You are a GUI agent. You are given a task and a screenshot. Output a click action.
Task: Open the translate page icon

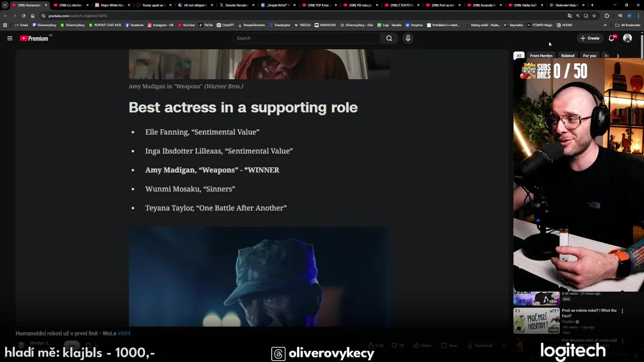click(570, 16)
